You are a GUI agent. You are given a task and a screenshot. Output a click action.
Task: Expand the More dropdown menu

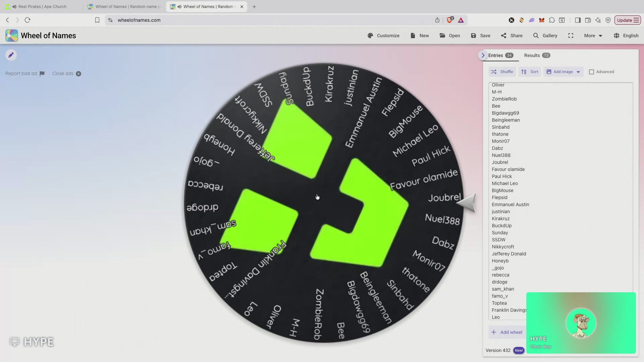click(x=593, y=36)
